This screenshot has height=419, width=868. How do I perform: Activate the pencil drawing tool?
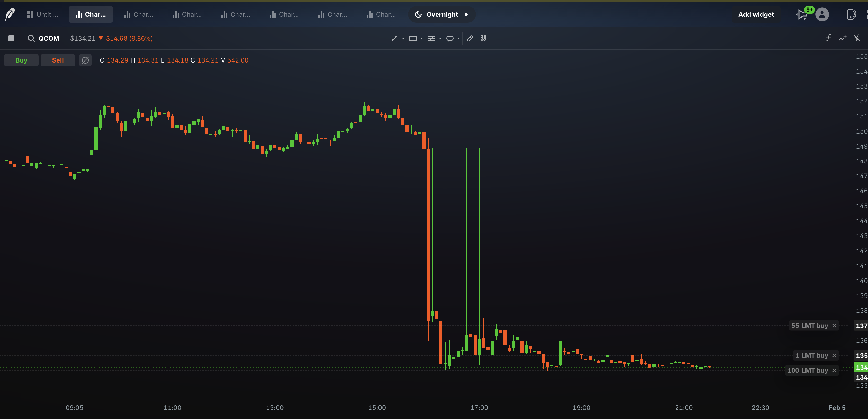[470, 38]
